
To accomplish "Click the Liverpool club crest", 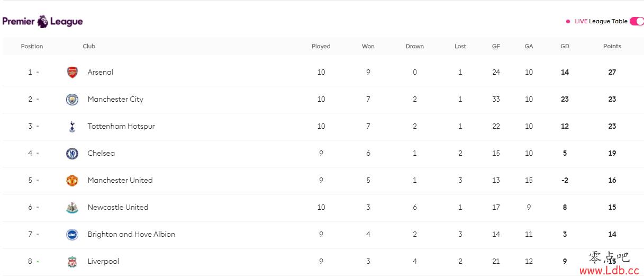I will click(72, 262).
